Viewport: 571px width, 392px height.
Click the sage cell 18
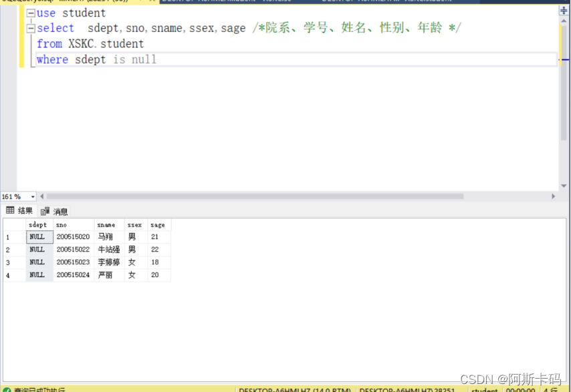click(x=159, y=262)
